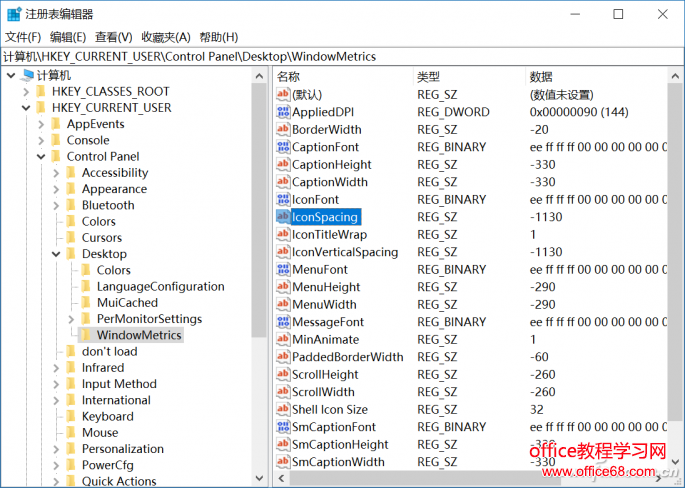Screen dimensions: 685x488
Task: Expand the PerMonitorSettings tree node
Action: click(x=71, y=319)
